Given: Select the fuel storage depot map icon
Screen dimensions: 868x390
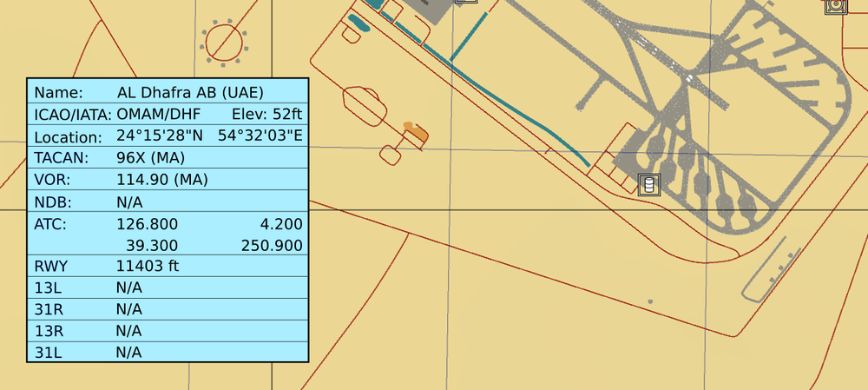Looking at the screenshot, I should click(x=649, y=184).
